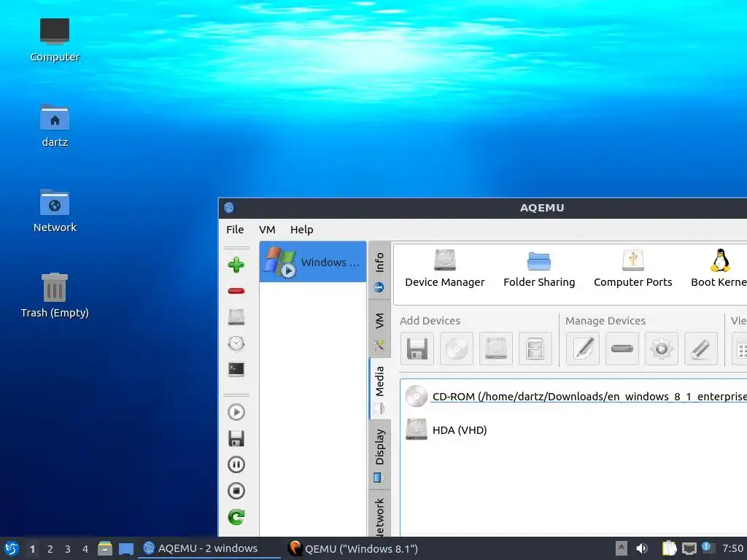Click the red minus Delete VM icon
This screenshot has height=560, width=747.
point(236,290)
